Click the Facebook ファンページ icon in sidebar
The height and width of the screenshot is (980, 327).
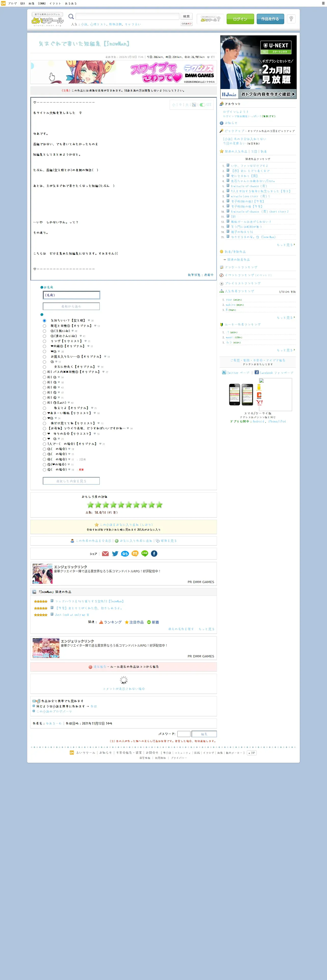[x=256, y=372]
